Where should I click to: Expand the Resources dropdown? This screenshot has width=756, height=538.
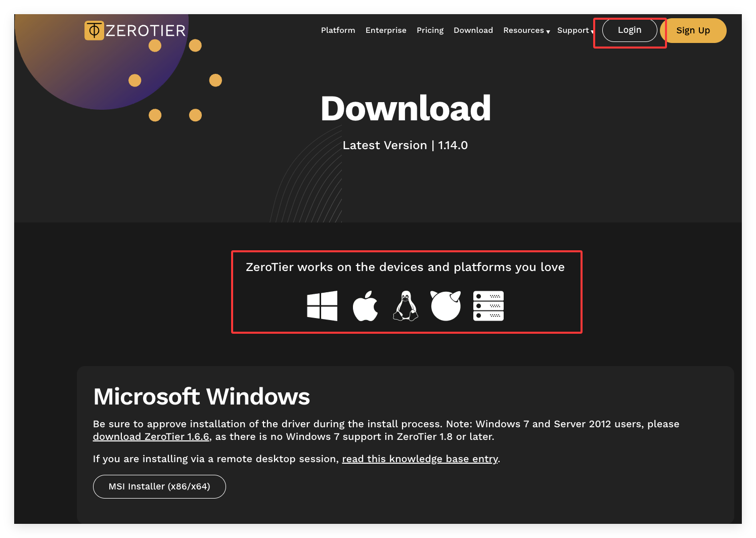[526, 30]
